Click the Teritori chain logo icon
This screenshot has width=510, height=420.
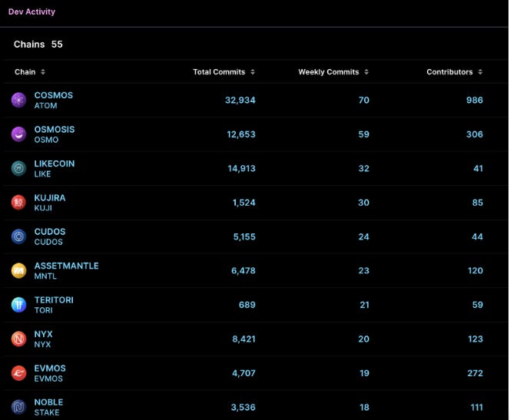click(19, 305)
